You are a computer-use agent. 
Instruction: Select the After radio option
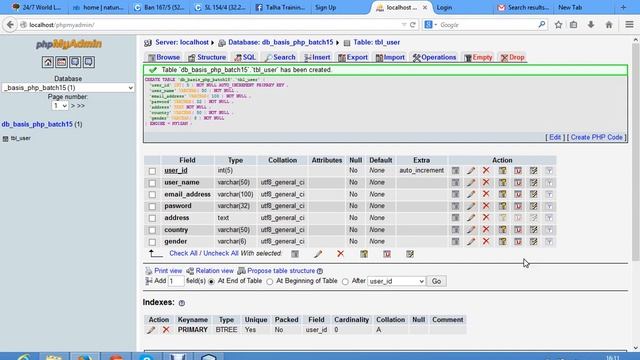pos(345,282)
